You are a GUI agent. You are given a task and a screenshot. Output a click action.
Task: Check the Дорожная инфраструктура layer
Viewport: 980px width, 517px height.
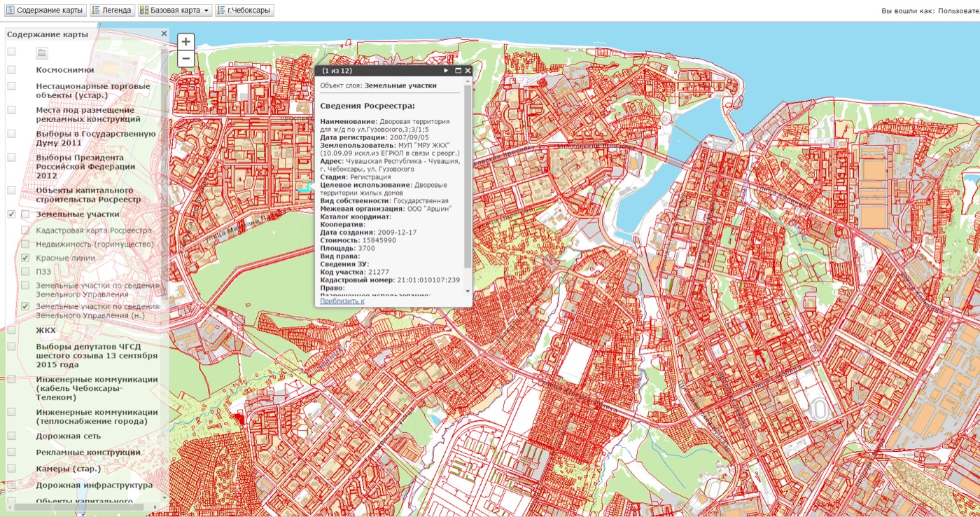11,485
